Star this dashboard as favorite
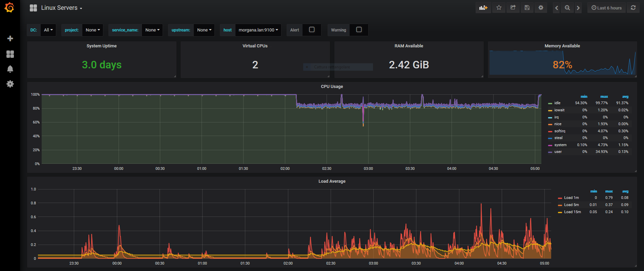Viewport: 644px width, 271px height. tap(499, 8)
